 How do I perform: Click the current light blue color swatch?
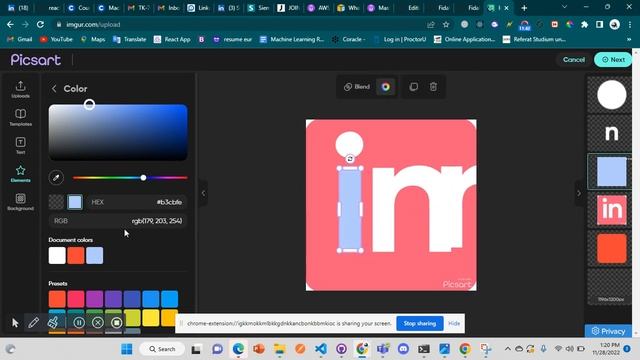tap(75, 202)
